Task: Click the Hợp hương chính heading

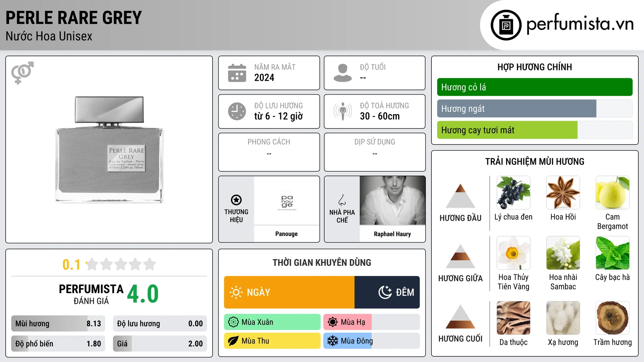Action: coord(535,67)
